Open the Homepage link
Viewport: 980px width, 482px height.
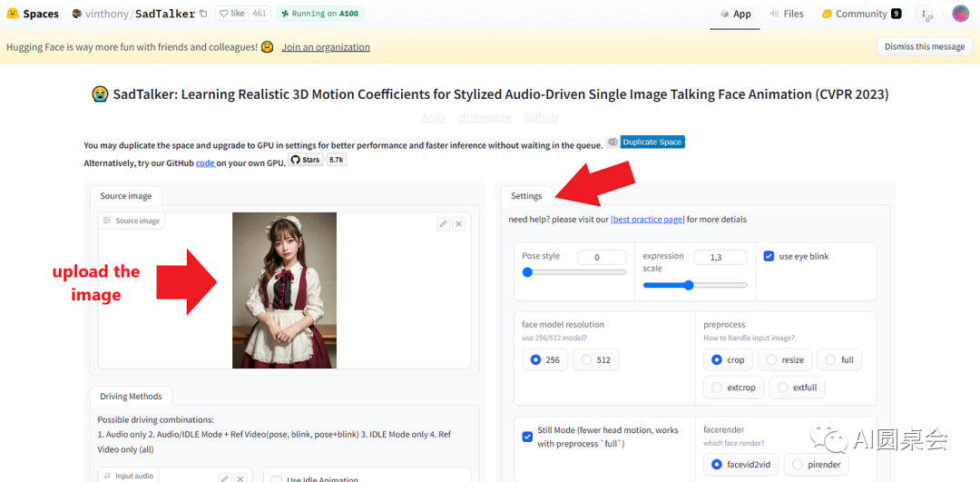485,117
